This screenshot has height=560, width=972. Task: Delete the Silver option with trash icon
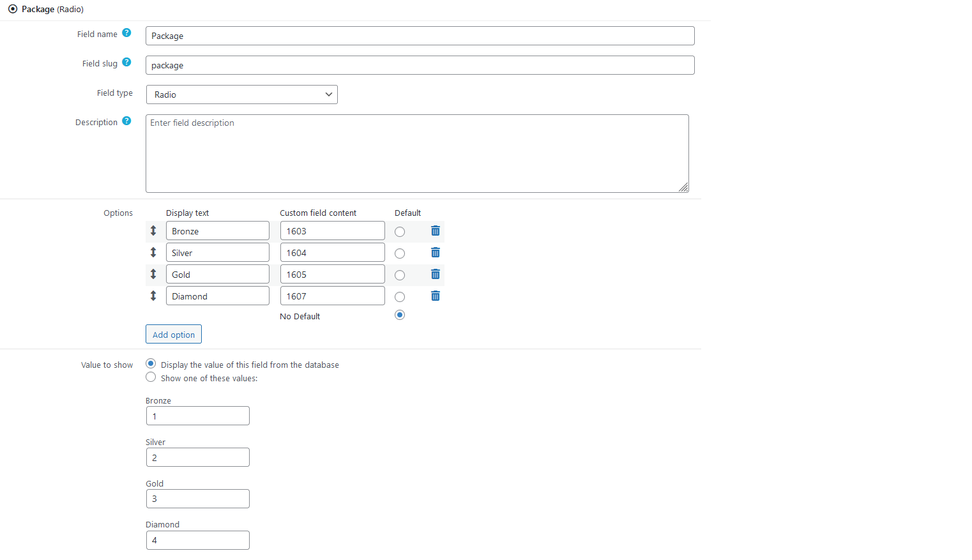[436, 252]
